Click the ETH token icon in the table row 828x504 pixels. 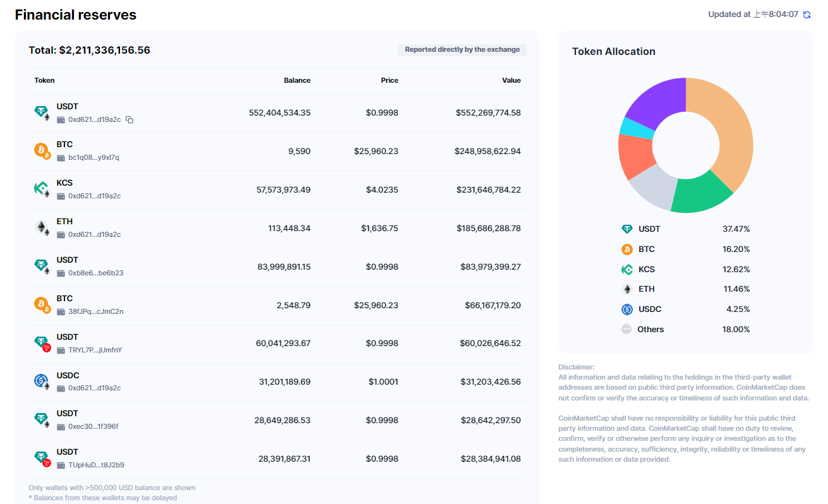coord(42,228)
